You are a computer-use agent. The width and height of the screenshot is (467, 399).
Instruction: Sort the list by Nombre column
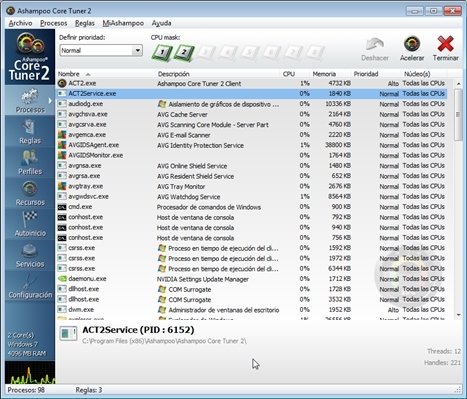tap(69, 74)
